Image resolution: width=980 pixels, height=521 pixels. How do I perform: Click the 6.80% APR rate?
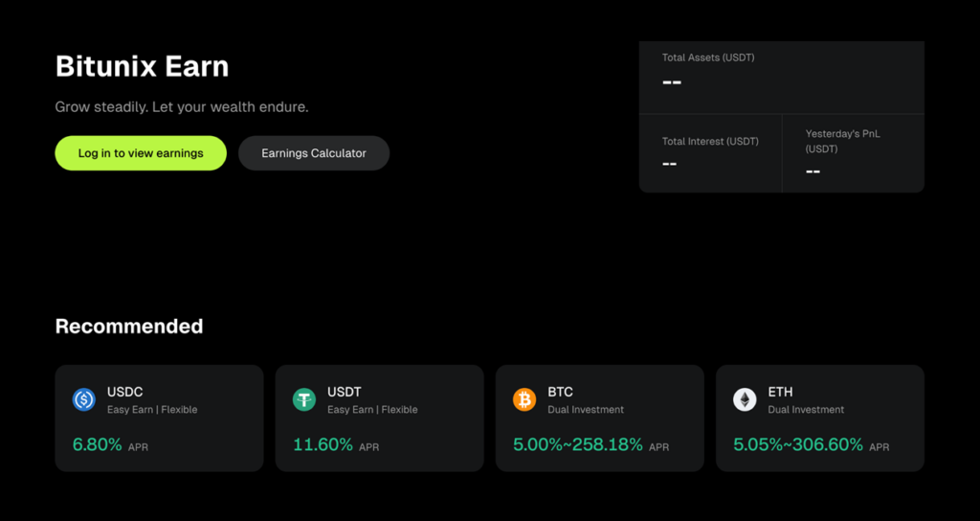98,444
